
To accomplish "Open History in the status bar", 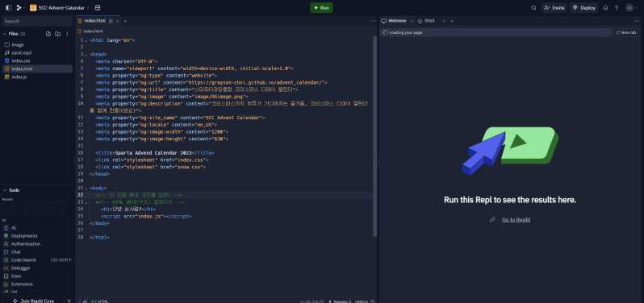I will 365,301.
